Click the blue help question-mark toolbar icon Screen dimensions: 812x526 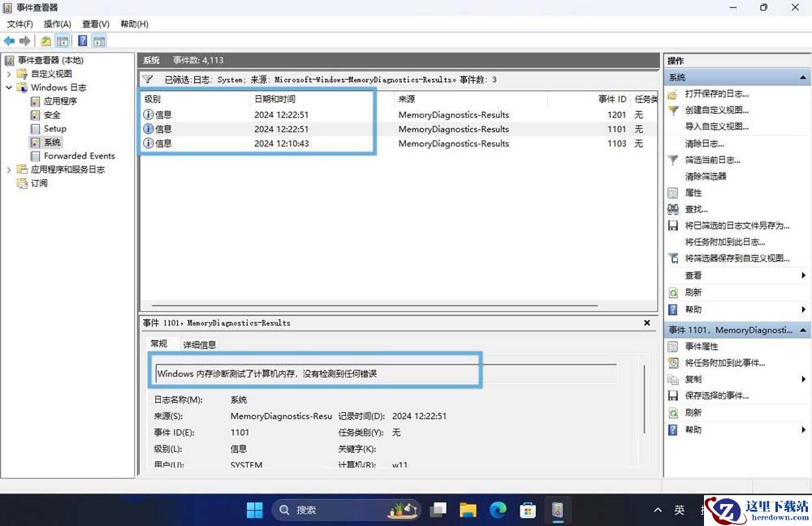coord(82,41)
